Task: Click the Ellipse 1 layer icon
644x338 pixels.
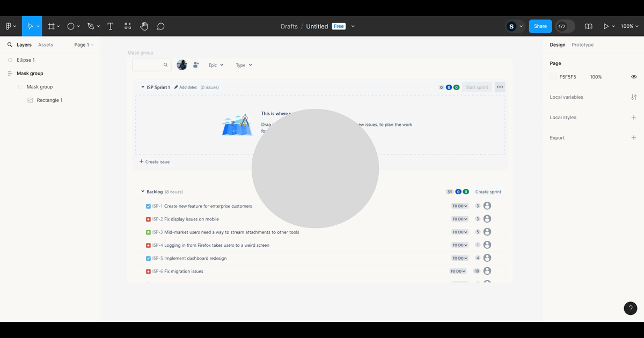Action: point(10,60)
